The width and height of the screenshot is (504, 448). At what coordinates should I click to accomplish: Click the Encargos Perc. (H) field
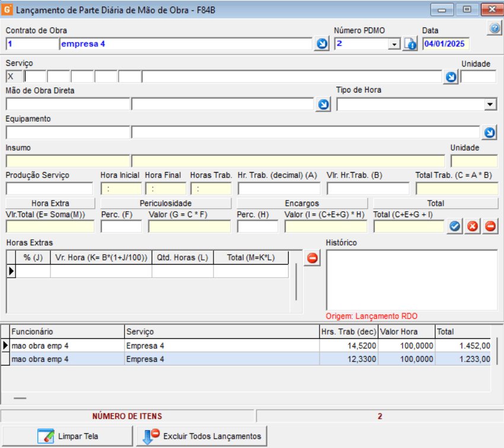258,227
